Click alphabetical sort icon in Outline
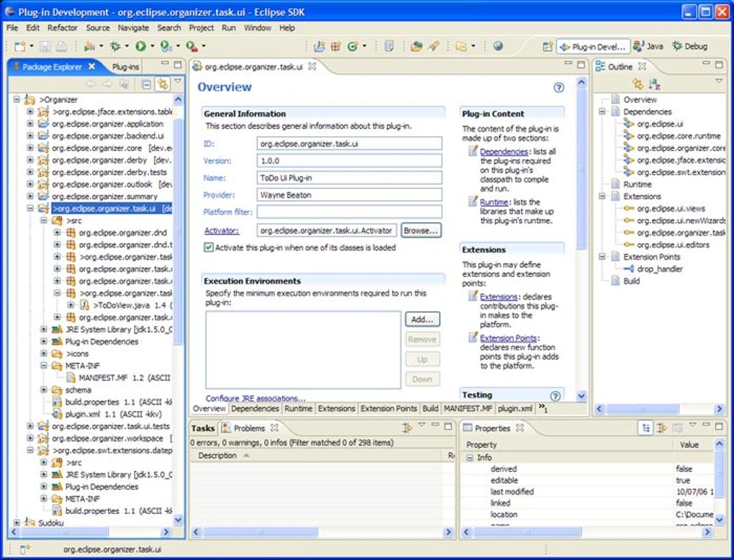The width and height of the screenshot is (734, 560). (x=654, y=84)
